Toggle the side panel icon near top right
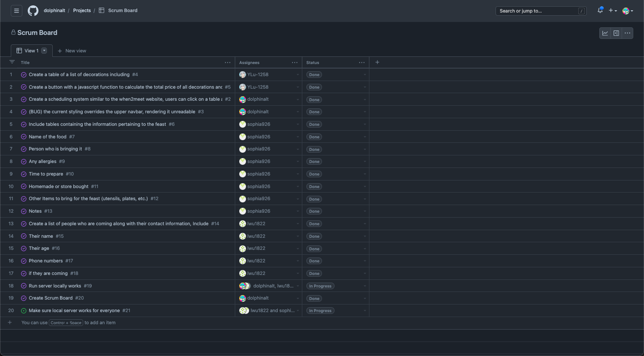 click(x=616, y=33)
